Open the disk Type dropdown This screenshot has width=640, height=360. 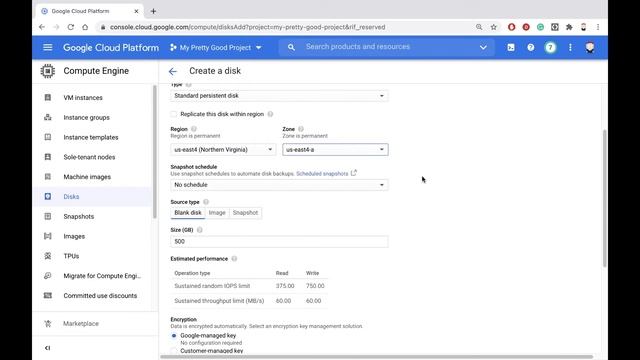coord(279,96)
